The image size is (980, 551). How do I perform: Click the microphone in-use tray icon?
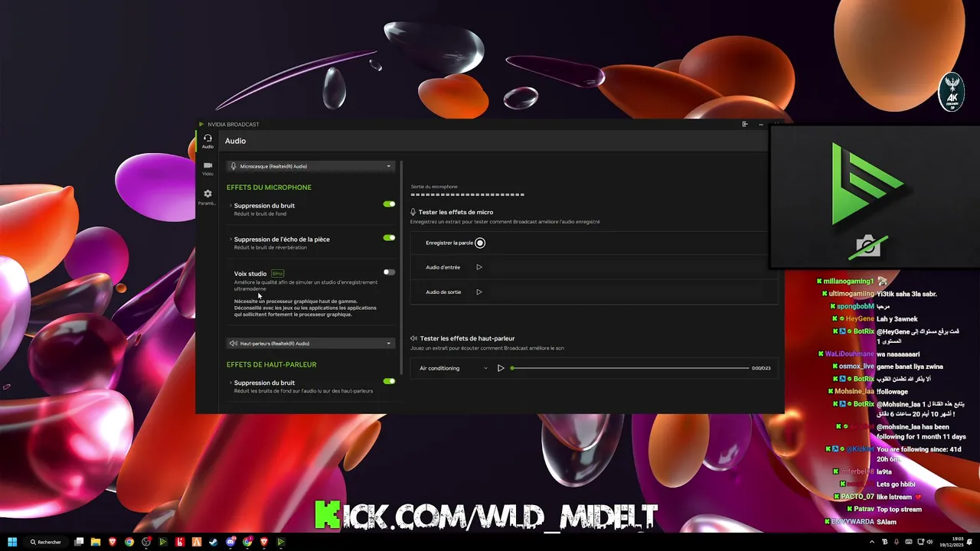(x=896, y=542)
